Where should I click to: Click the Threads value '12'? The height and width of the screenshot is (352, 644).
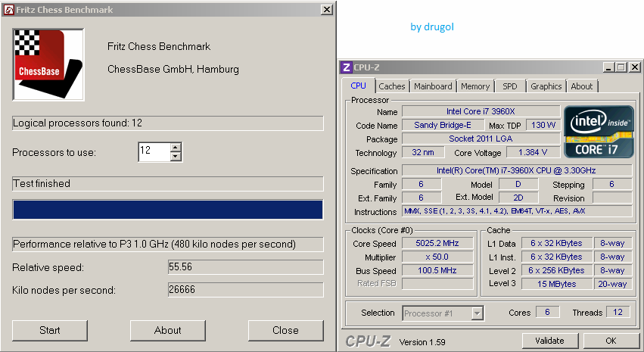[x=618, y=312]
